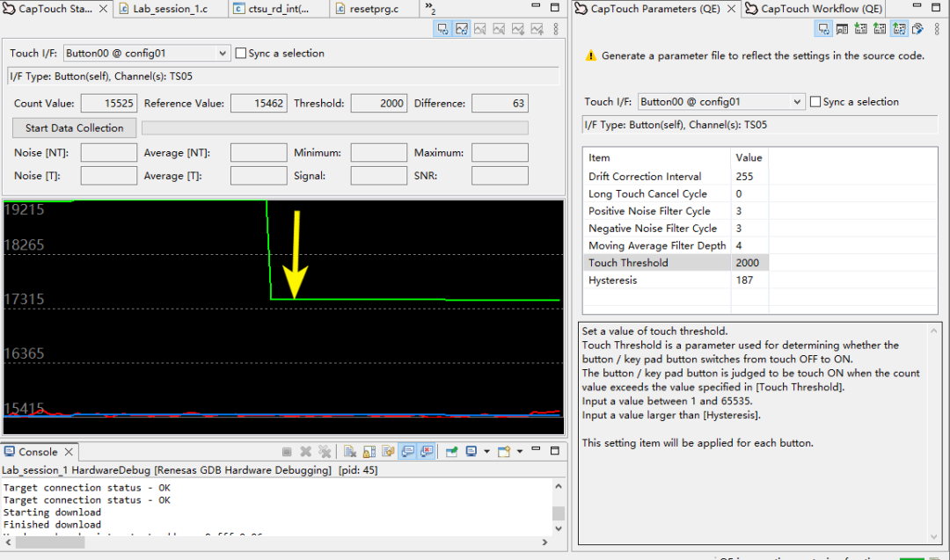Click the Item column header in parameters table
Image resolution: width=950 pixels, height=560 pixels.
tap(657, 157)
